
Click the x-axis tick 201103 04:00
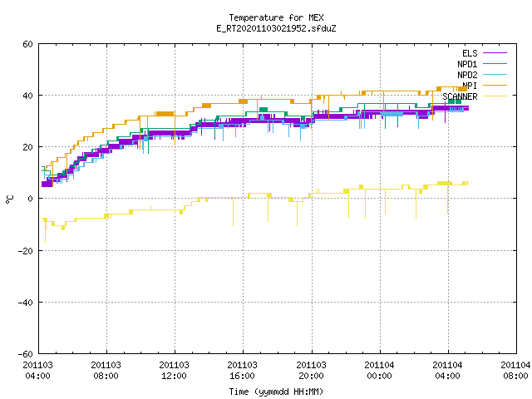tap(37, 371)
